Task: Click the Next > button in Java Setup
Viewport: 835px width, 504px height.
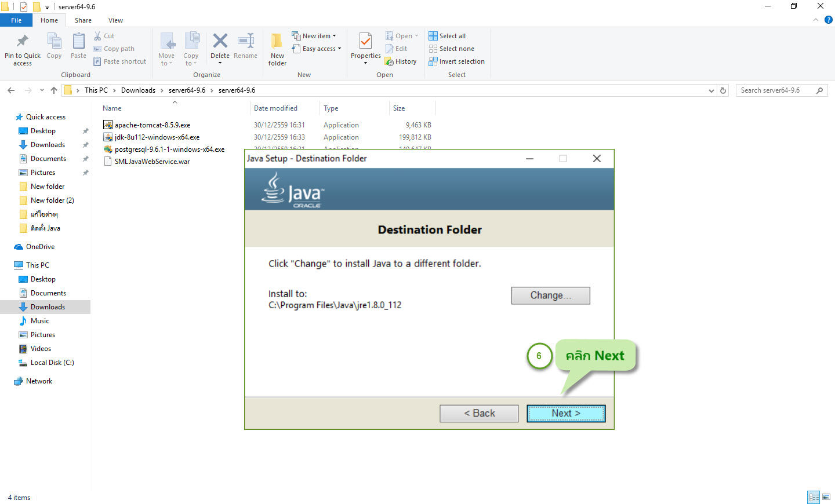Action: [566, 413]
